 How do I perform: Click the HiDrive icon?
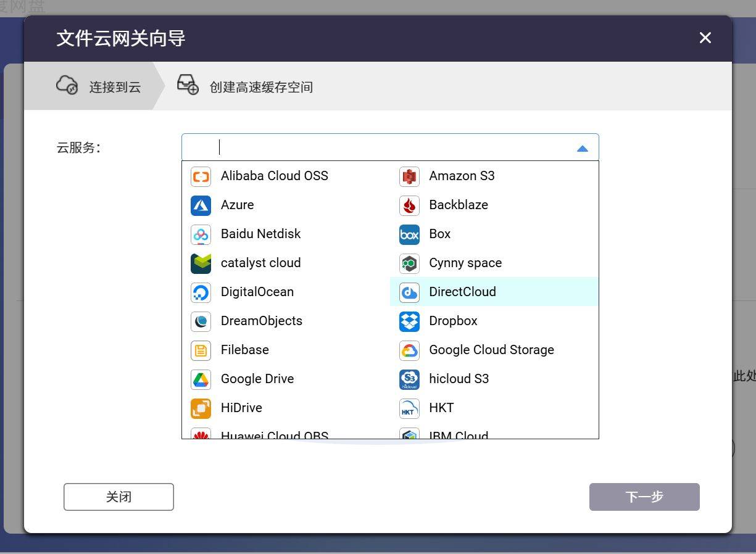coord(201,408)
